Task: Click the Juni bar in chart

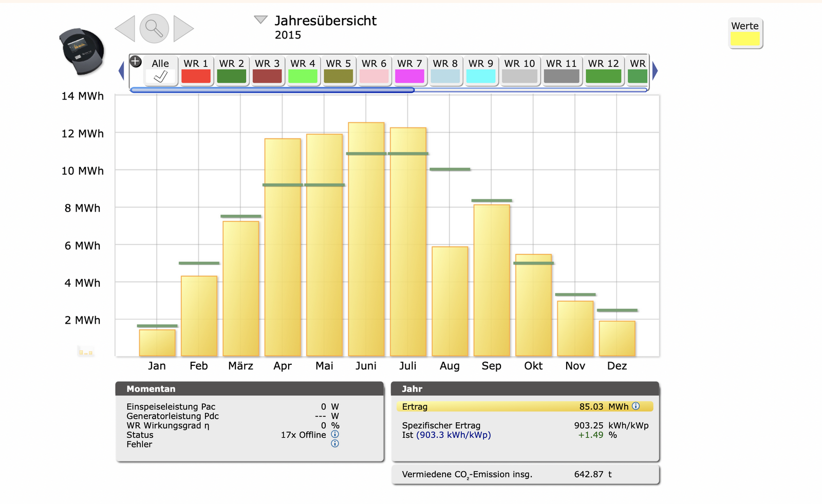Action: [366, 239]
